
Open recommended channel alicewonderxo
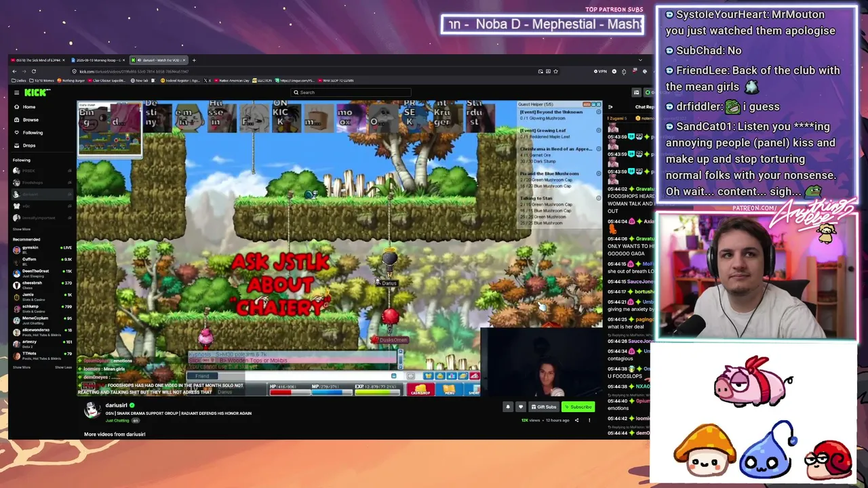pyautogui.click(x=42, y=331)
